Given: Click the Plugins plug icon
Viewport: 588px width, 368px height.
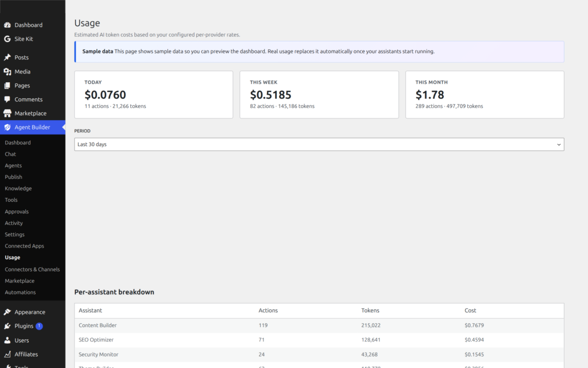Looking at the screenshot, I should point(7,326).
